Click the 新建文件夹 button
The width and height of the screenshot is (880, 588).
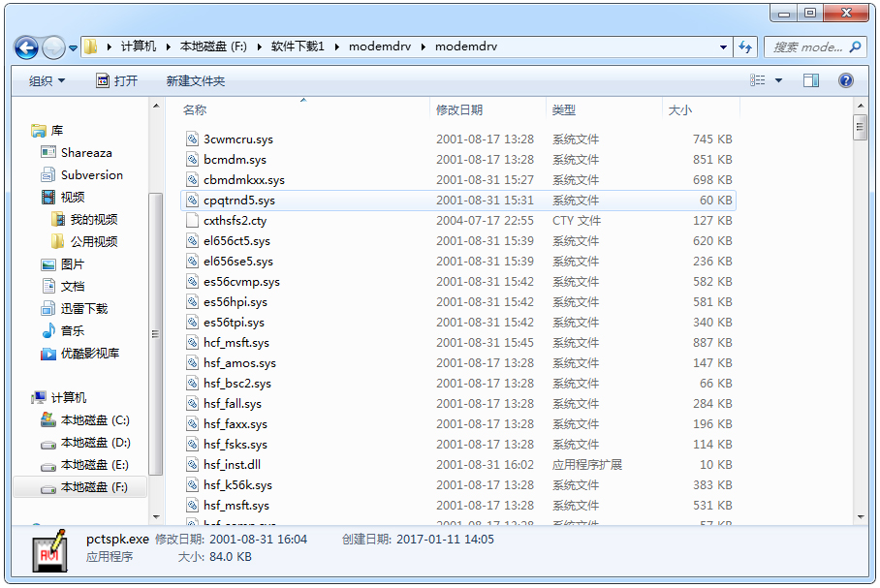point(195,80)
